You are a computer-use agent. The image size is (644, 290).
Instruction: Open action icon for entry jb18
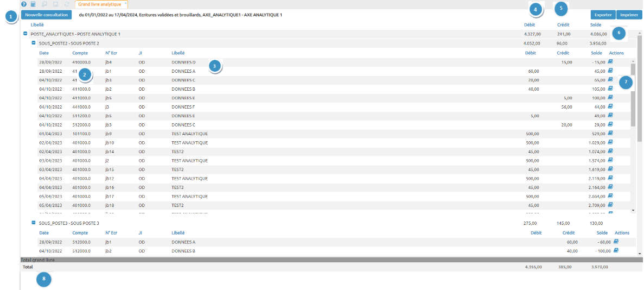610,205
